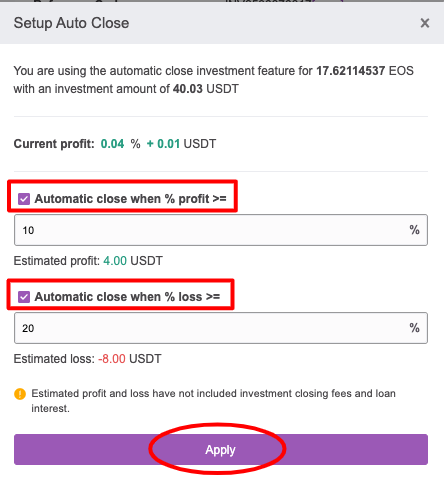Uncheck the automatic close on profit checkbox
Screen dimensions: 444x482
[x=24, y=199]
